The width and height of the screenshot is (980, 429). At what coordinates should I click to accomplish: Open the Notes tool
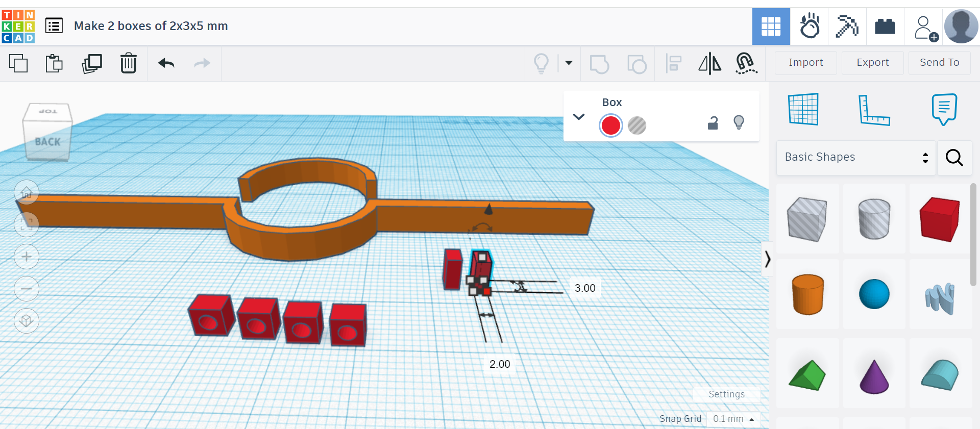[x=944, y=109]
